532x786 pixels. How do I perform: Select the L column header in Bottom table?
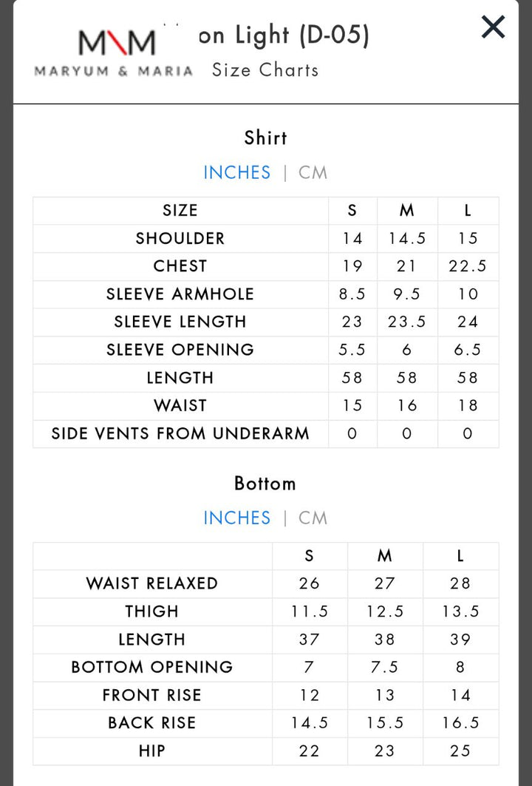[x=460, y=556]
